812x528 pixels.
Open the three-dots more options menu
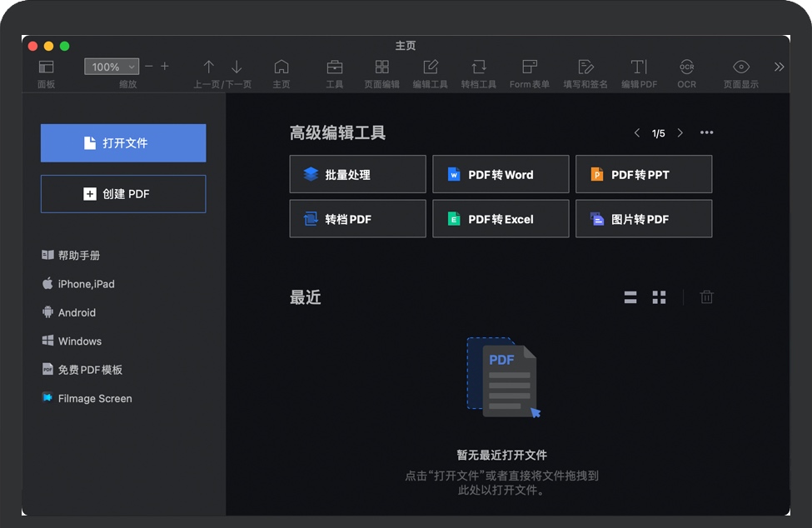click(706, 132)
